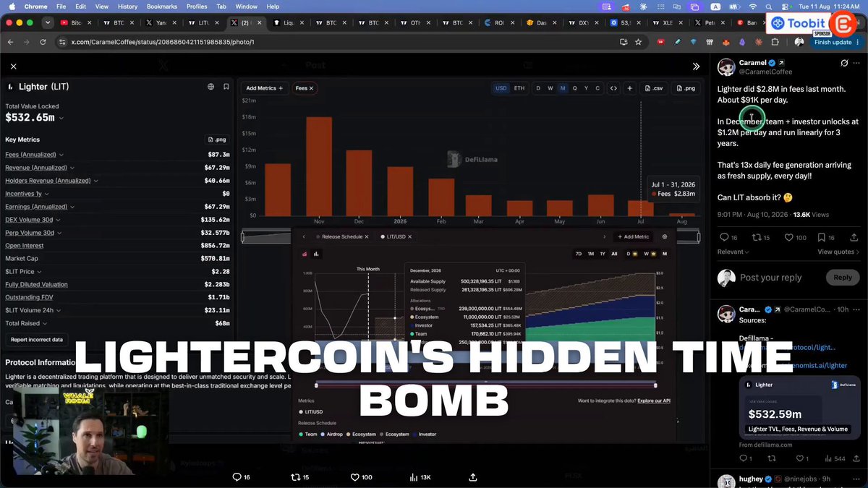Select daily (D) chart grouping

(538, 88)
